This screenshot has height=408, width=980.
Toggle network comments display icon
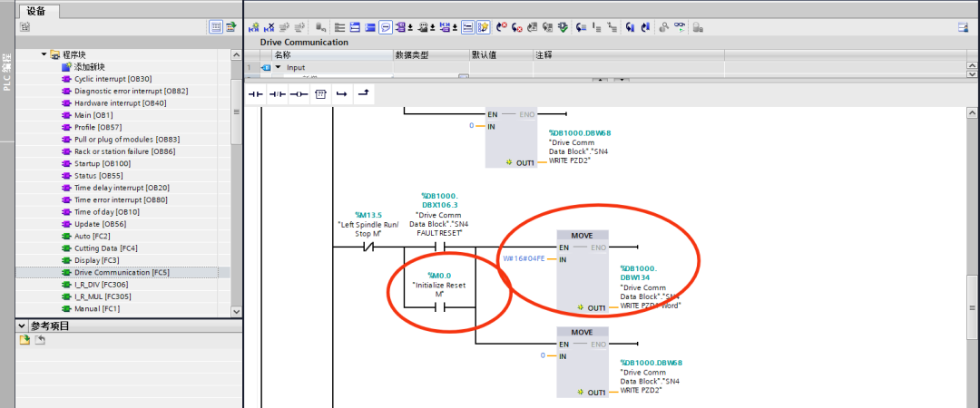(467, 27)
